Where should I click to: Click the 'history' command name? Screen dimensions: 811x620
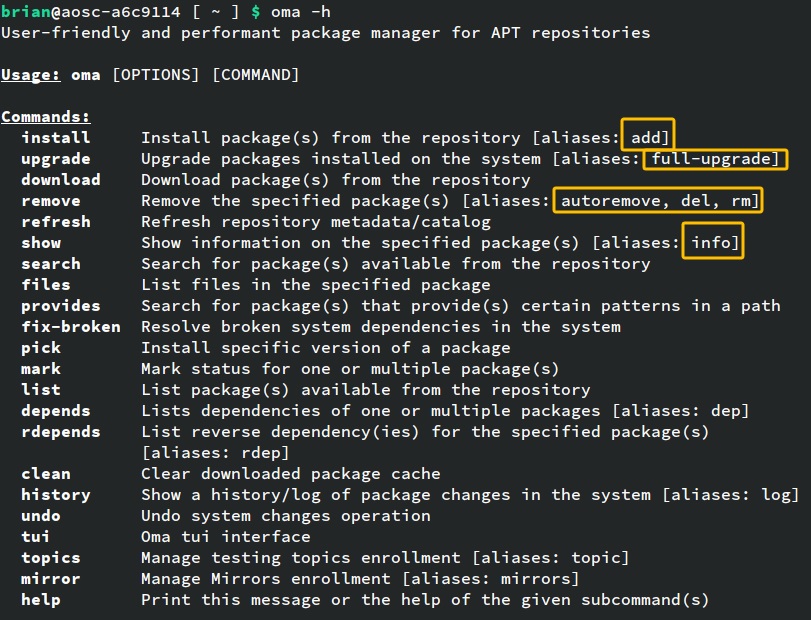tap(56, 495)
